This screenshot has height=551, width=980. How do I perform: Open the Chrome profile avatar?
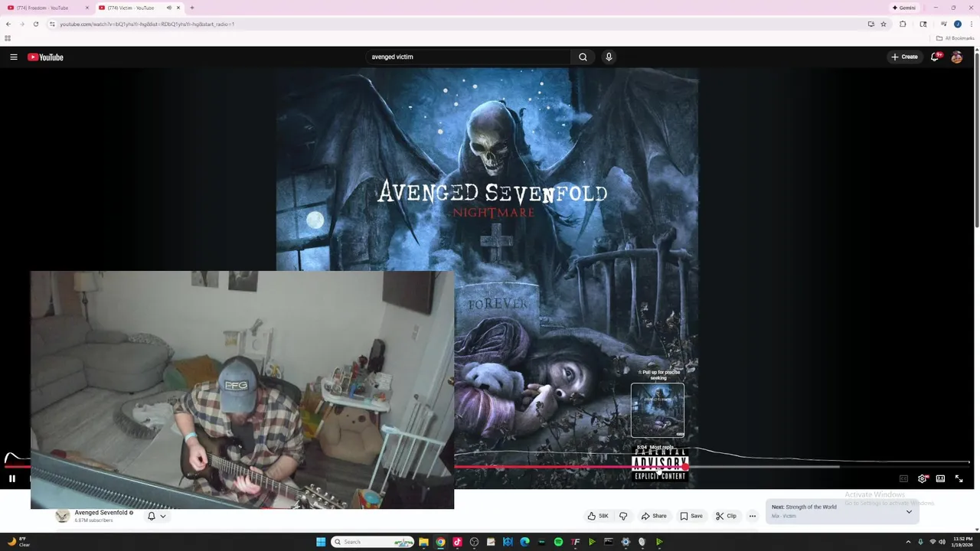click(x=957, y=24)
